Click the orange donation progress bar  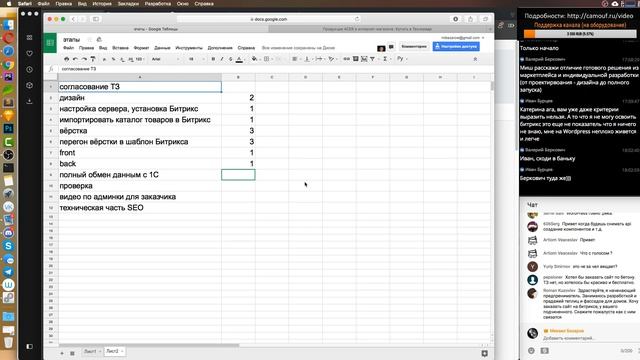tap(580, 34)
